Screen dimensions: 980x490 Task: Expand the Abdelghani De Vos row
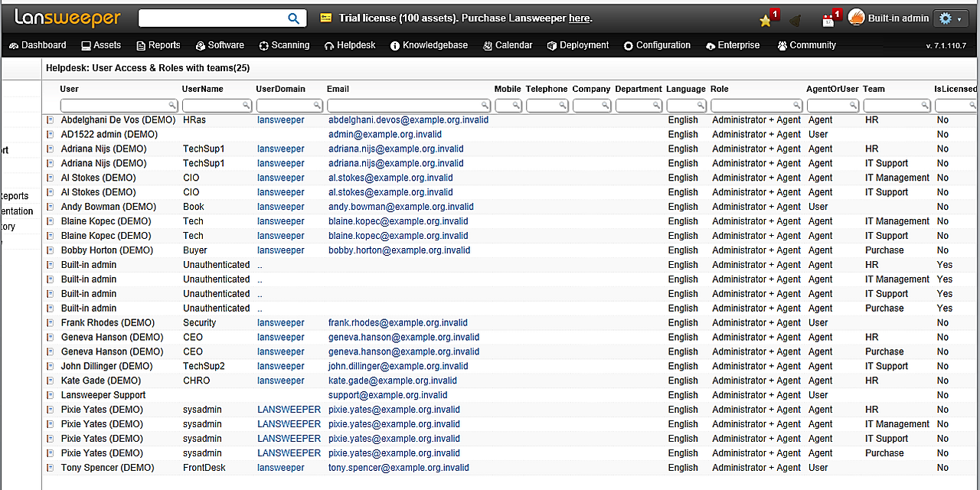coord(50,119)
